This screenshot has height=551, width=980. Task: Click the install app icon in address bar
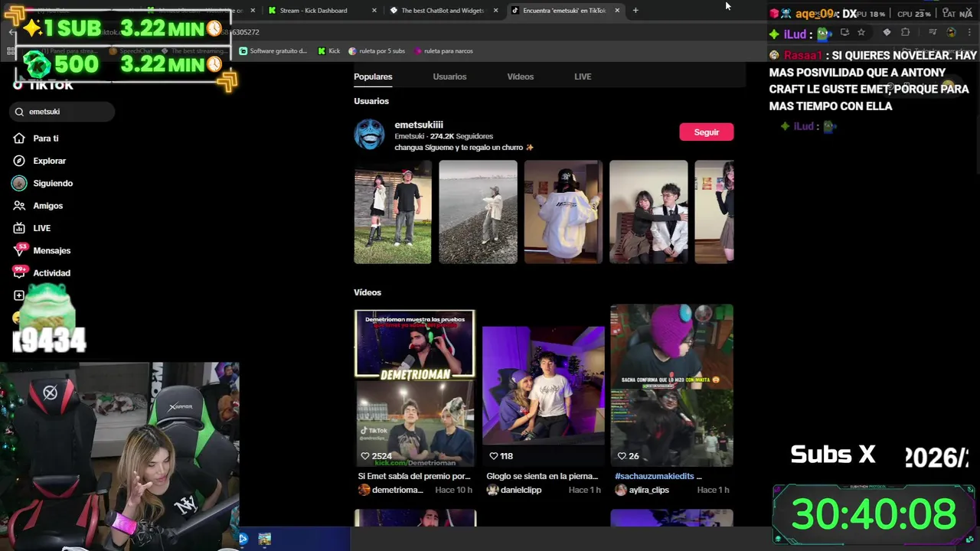(x=844, y=32)
